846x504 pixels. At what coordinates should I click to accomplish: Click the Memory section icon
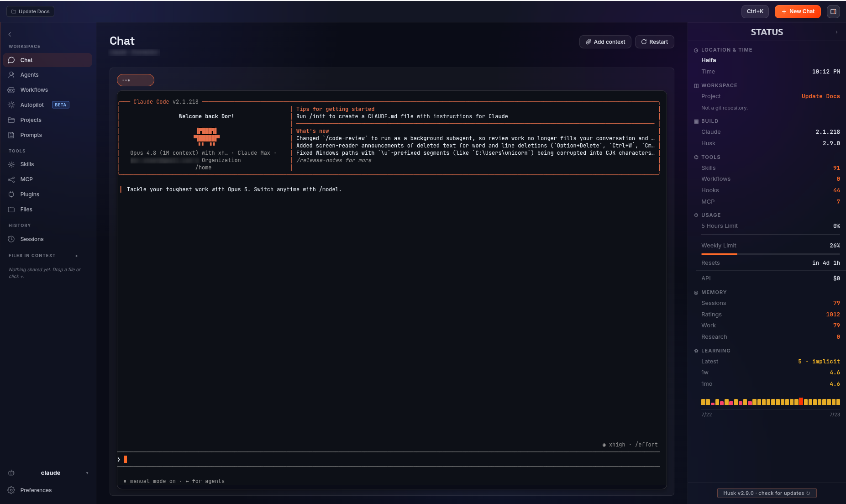coord(696,293)
